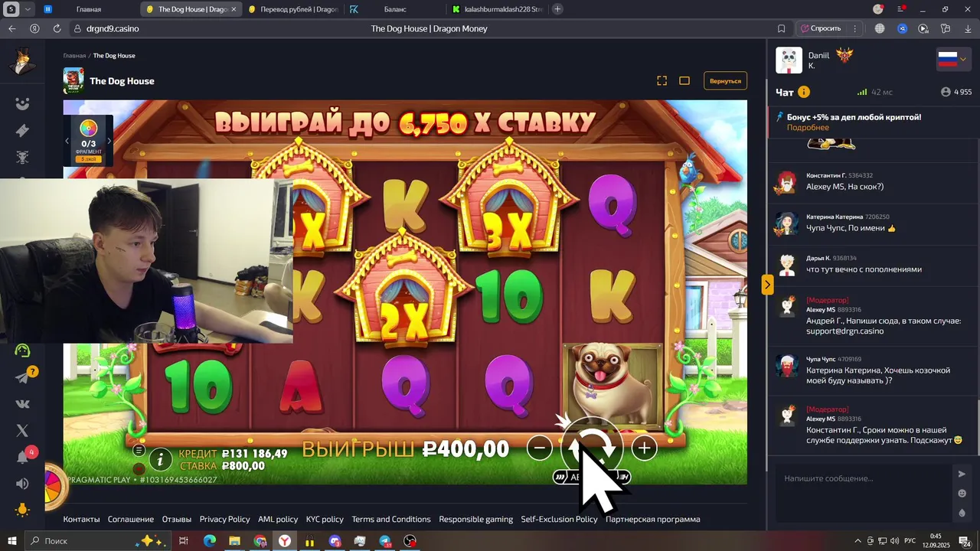
Task: Increase bet with the plus button
Action: (x=644, y=448)
